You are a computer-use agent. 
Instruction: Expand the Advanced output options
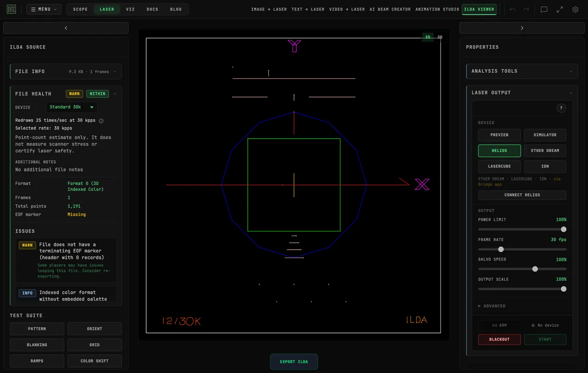click(x=492, y=306)
